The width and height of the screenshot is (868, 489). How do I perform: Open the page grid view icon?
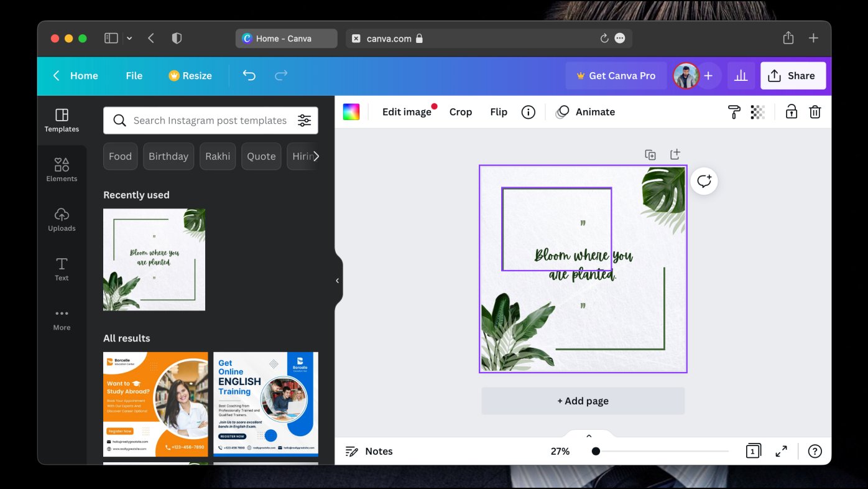[753, 451]
